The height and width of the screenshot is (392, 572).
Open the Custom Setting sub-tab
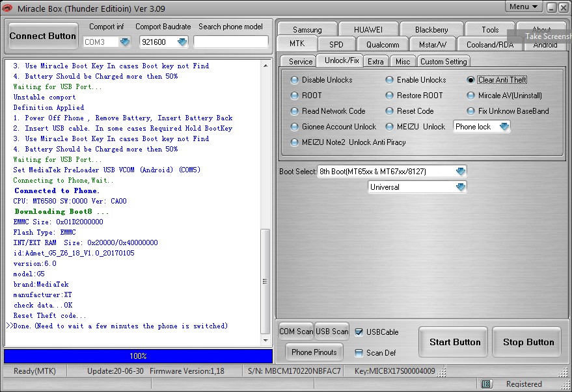[443, 62]
